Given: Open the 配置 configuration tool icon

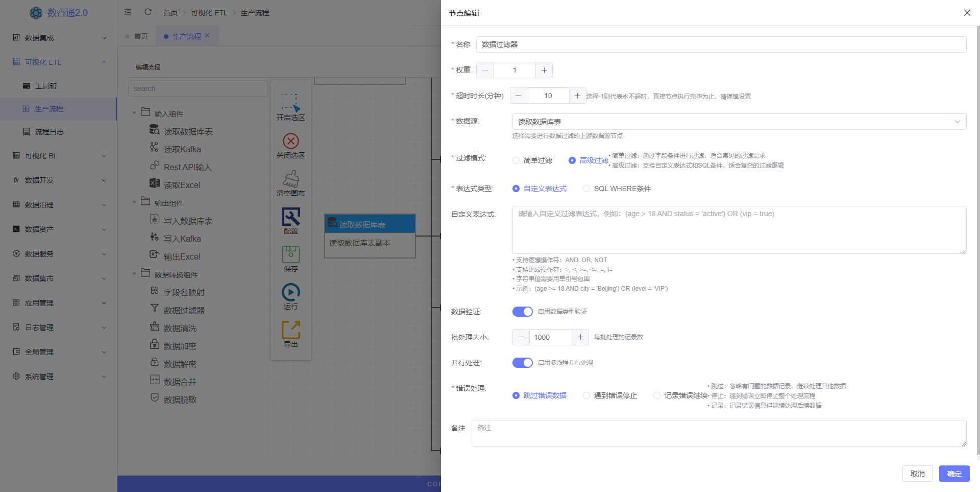Looking at the screenshot, I should pyautogui.click(x=290, y=217).
